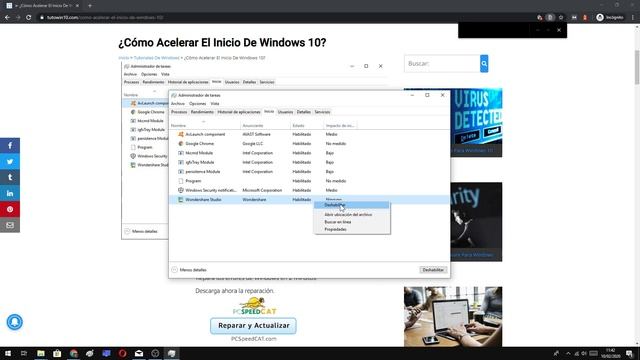
Task: Click the browser address bar URL
Action: point(105,18)
